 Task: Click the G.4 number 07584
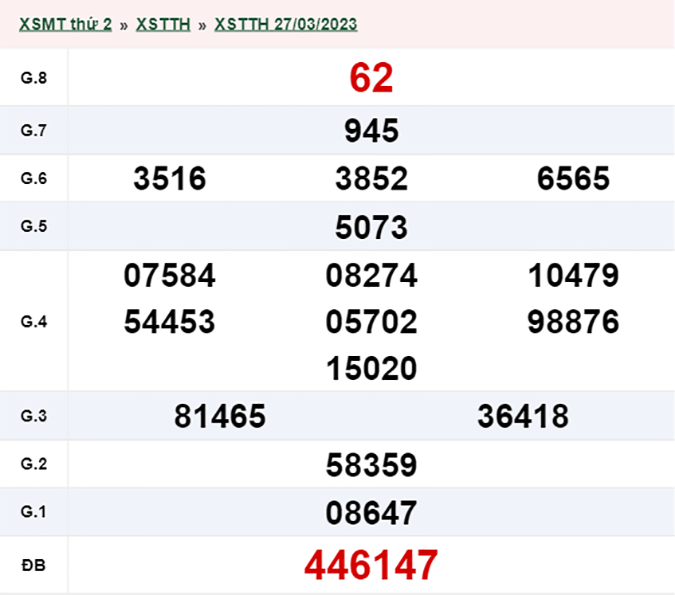pyautogui.click(x=170, y=276)
